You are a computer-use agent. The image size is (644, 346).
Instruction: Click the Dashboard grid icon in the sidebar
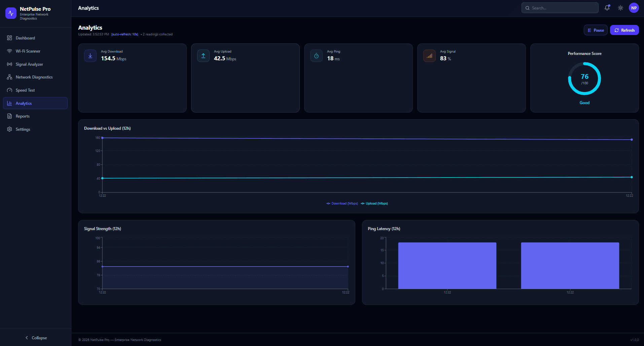tap(9, 38)
